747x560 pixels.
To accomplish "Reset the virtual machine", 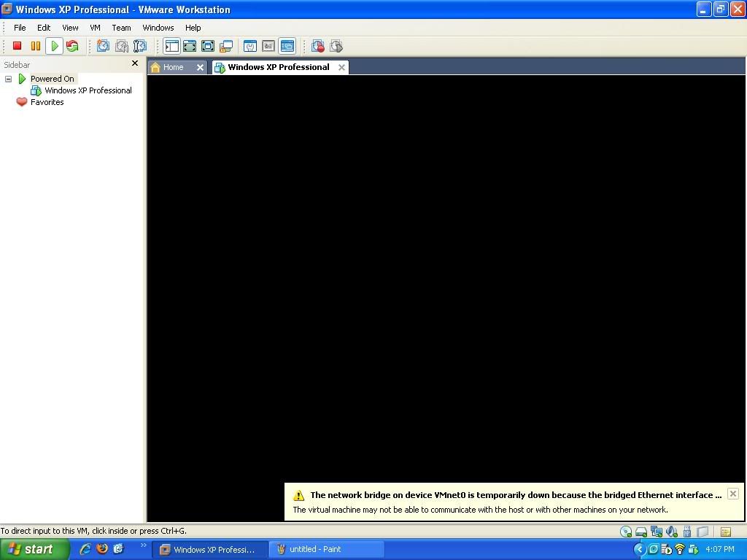I will 72,46.
